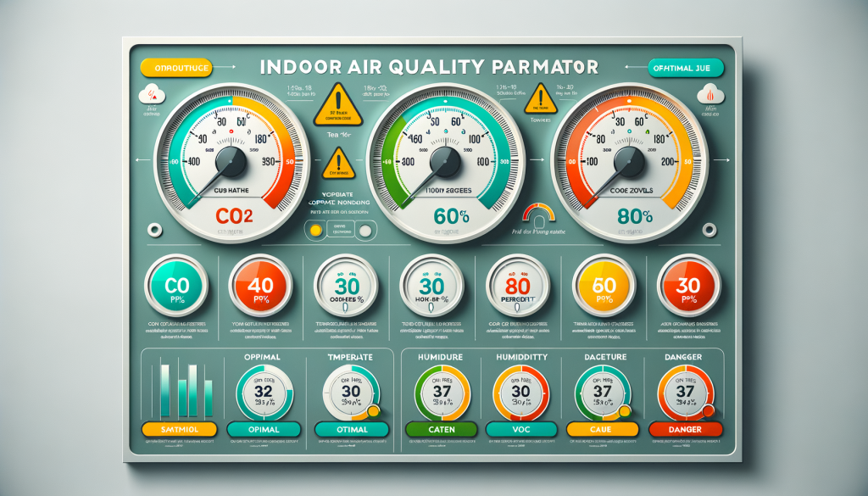Select the white 30 HOK-BE circle

point(431,287)
